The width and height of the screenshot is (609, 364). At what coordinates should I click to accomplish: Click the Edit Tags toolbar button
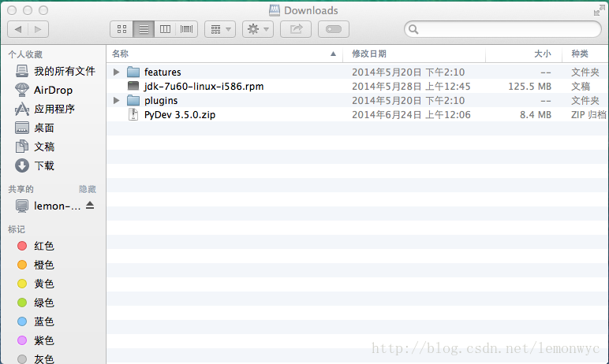334,29
